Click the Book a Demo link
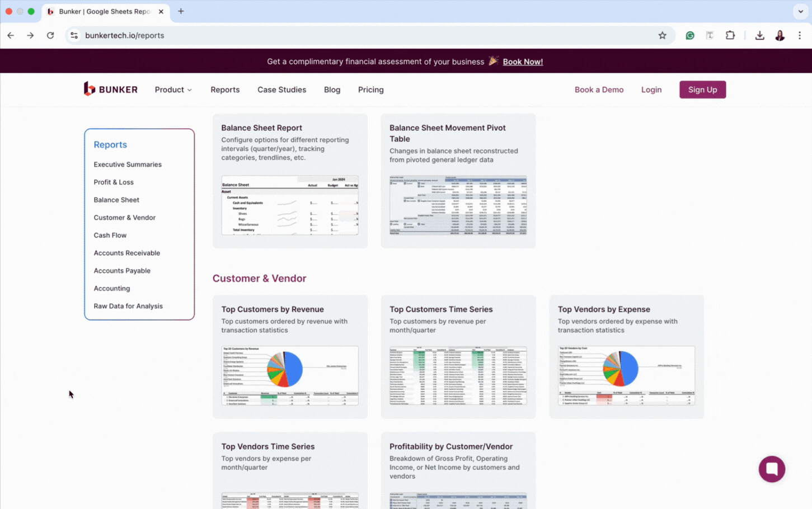The image size is (812, 509). (599, 89)
